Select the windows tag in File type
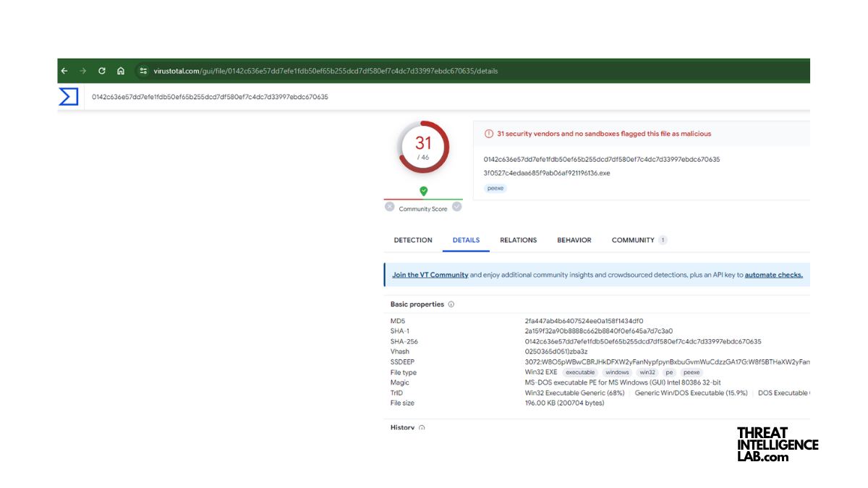Screen dimensions: 868x488 617,372
